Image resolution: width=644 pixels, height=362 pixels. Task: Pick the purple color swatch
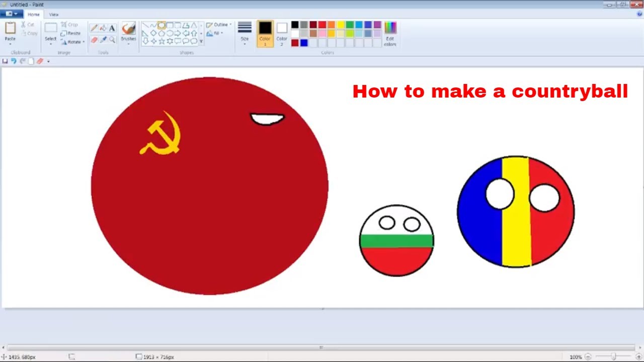(377, 25)
